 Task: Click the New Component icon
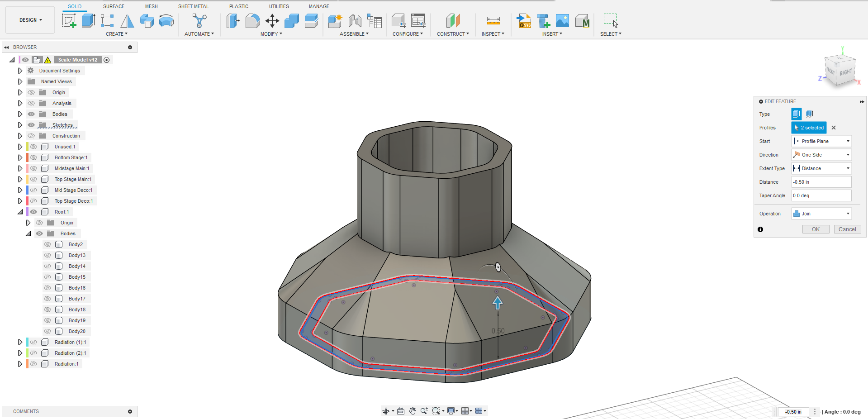335,20
